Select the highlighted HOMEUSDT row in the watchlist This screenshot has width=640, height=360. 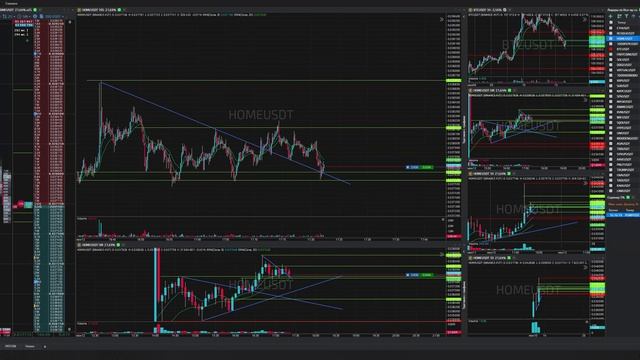pos(623,38)
